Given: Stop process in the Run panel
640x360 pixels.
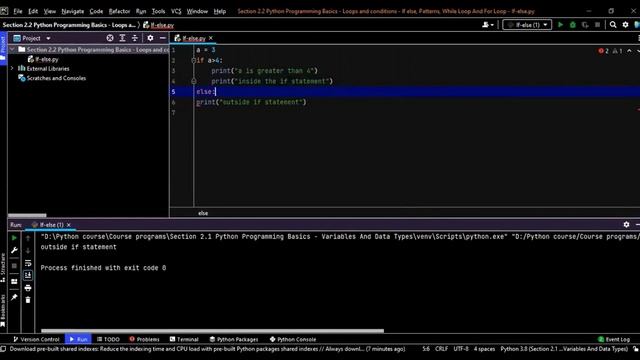Looking at the screenshot, I should pyautogui.click(x=14, y=266).
